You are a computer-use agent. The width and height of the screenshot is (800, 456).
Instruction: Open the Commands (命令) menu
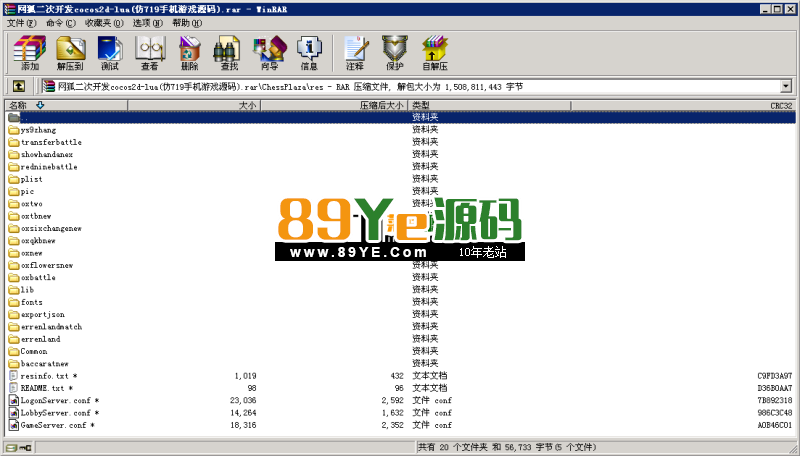pos(60,23)
